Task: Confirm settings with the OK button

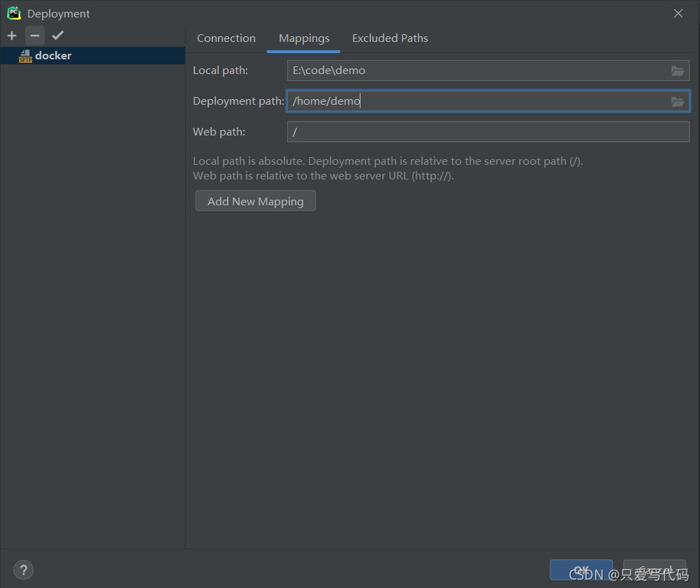Action: point(581,570)
